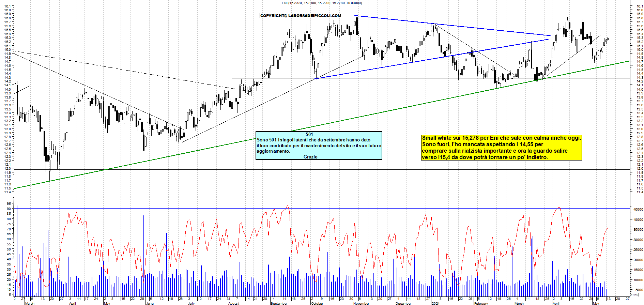Click the '501' heading in the cyan box

pyautogui.click(x=309, y=134)
